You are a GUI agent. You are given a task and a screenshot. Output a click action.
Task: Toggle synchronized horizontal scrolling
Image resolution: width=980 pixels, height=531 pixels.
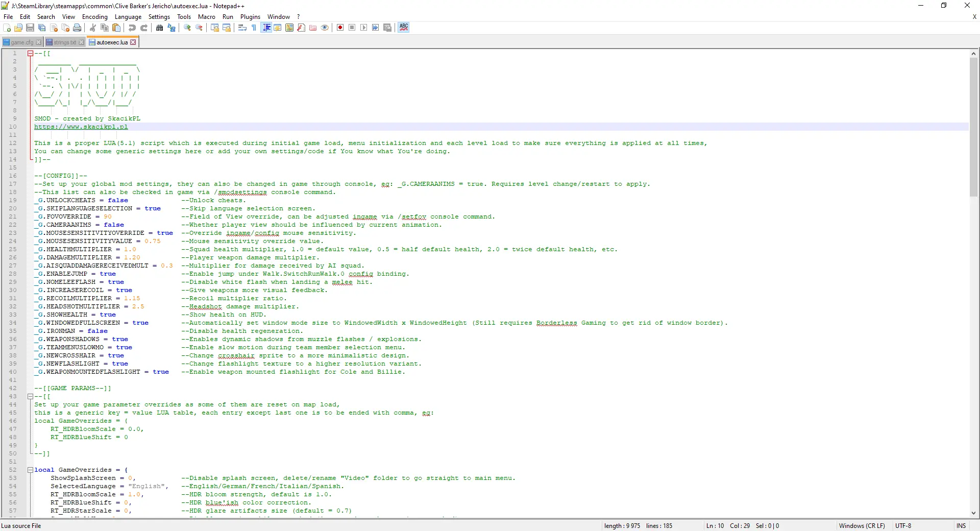tap(227, 28)
